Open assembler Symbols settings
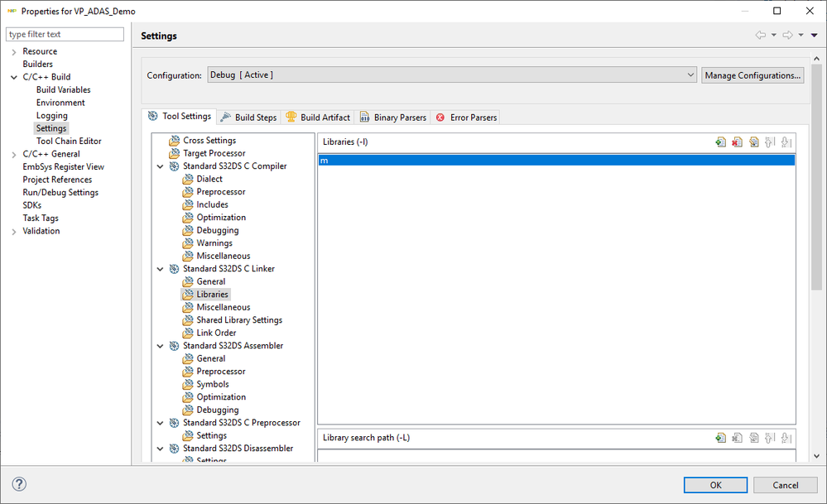 point(213,384)
